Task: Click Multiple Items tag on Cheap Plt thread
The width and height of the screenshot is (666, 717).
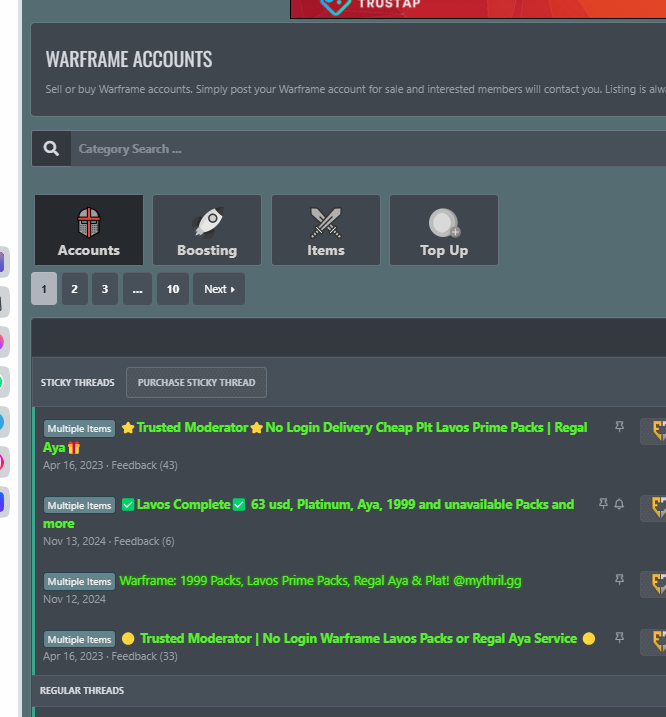Action: click(79, 428)
